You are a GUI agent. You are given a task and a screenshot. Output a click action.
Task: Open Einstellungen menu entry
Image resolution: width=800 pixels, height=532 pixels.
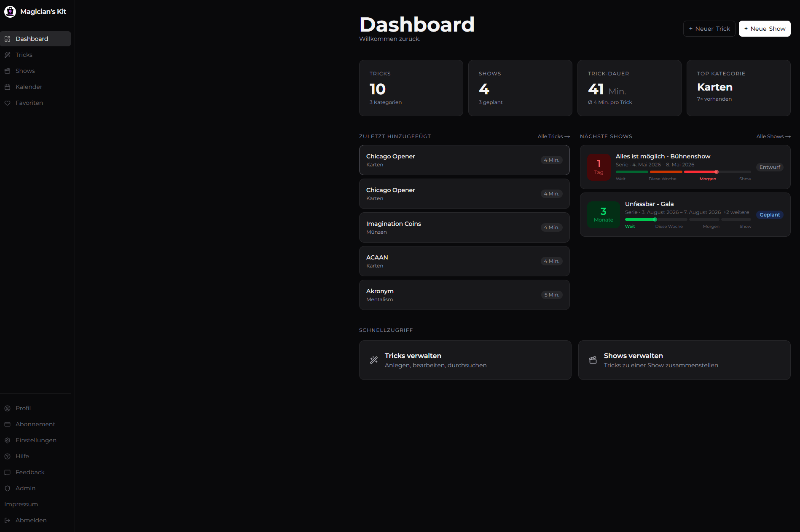tap(35, 440)
